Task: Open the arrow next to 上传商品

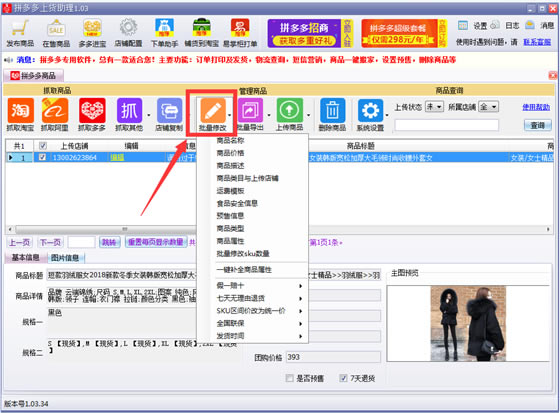Action: [308, 115]
